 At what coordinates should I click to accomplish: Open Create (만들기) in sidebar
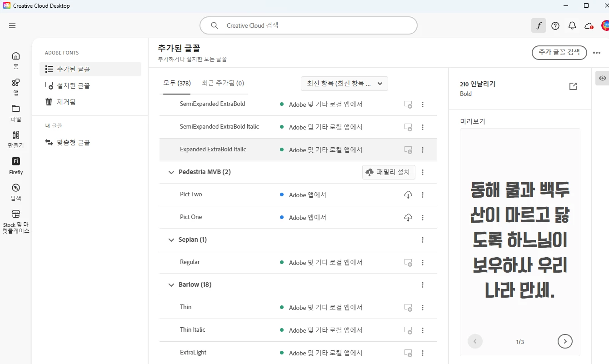pos(16,140)
